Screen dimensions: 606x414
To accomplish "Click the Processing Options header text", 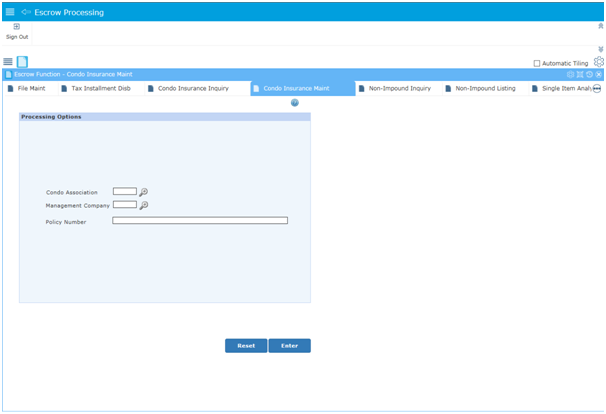I will coord(51,117).
